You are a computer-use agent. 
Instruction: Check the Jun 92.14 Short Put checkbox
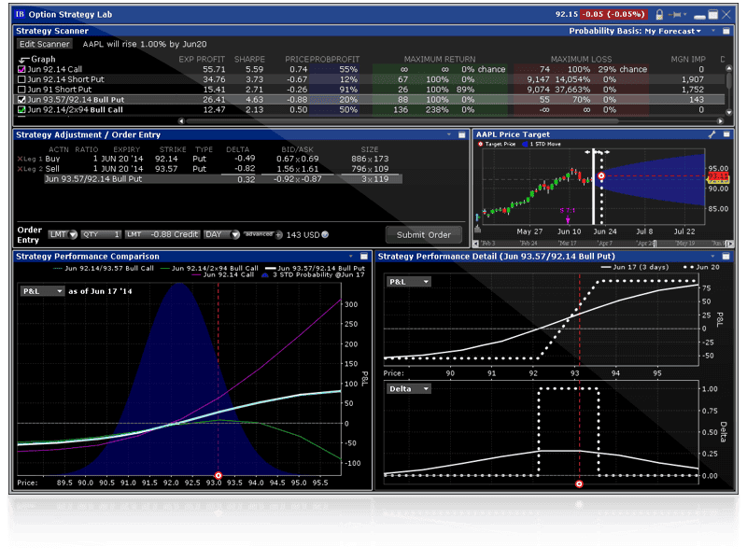(x=21, y=79)
